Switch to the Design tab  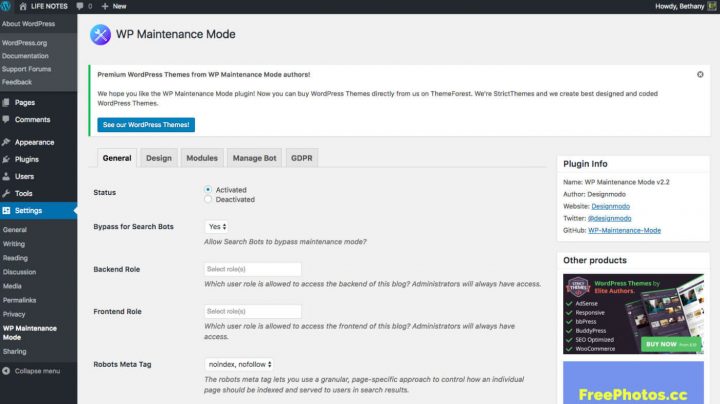[159, 158]
